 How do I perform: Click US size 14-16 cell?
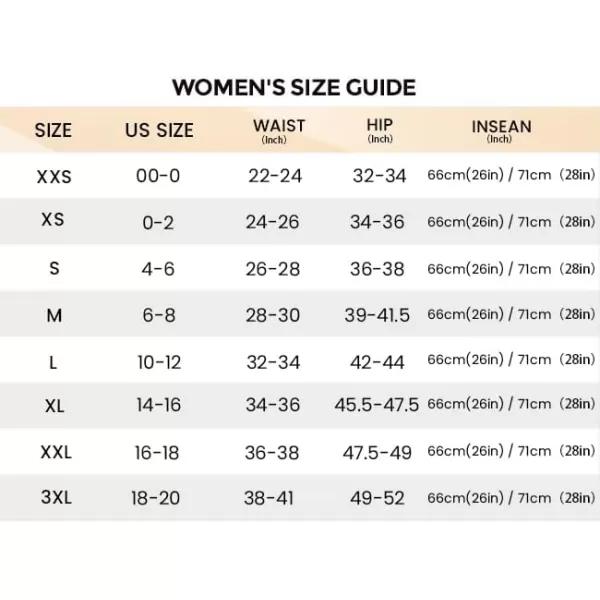pos(158,406)
